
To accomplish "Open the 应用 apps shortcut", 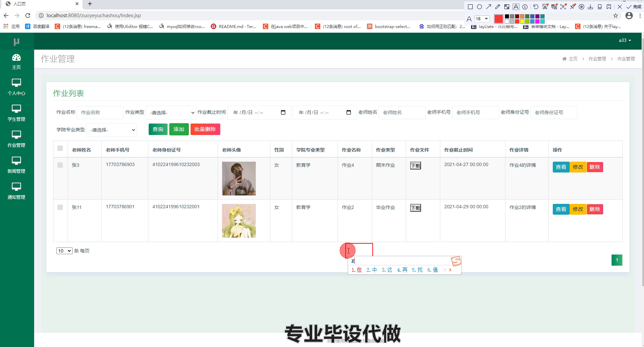I will 11,26.
